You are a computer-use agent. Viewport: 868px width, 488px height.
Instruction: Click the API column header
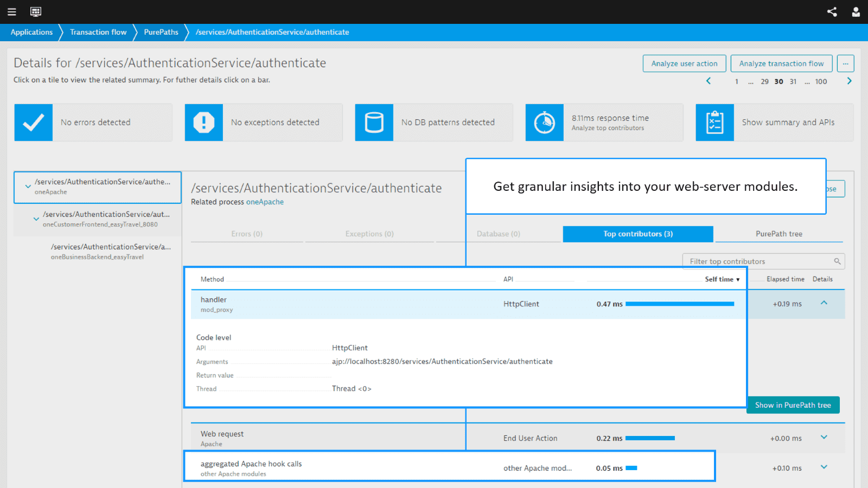[508, 279]
